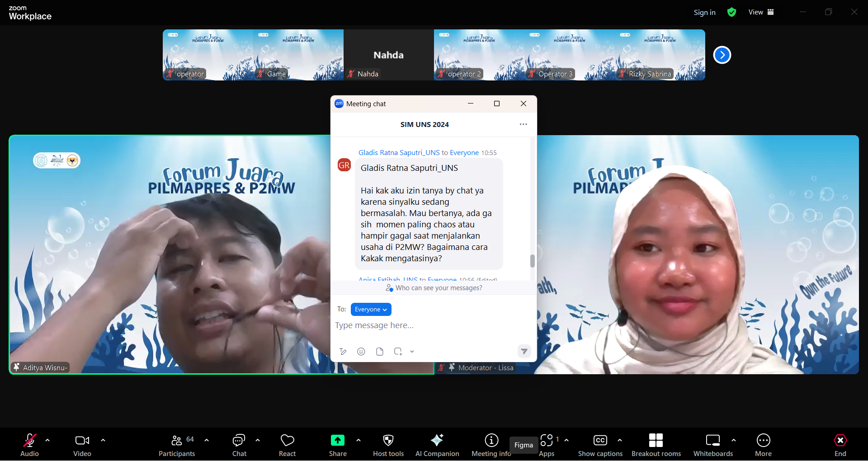868x461 pixels.
Task: Open More meeting options
Action: [x=764, y=445]
